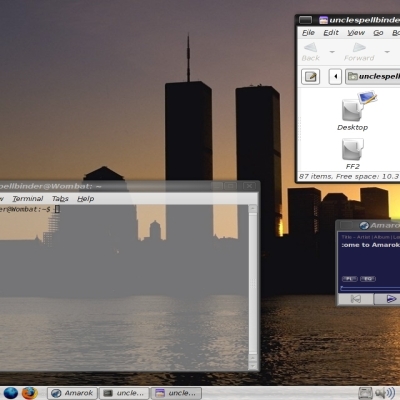Open the FF2 folder icon

click(353, 149)
